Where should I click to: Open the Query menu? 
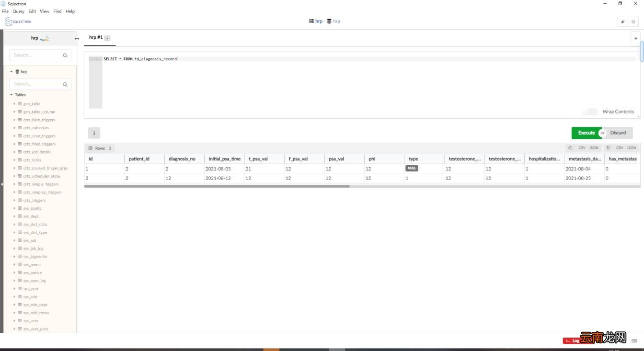pyautogui.click(x=18, y=11)
